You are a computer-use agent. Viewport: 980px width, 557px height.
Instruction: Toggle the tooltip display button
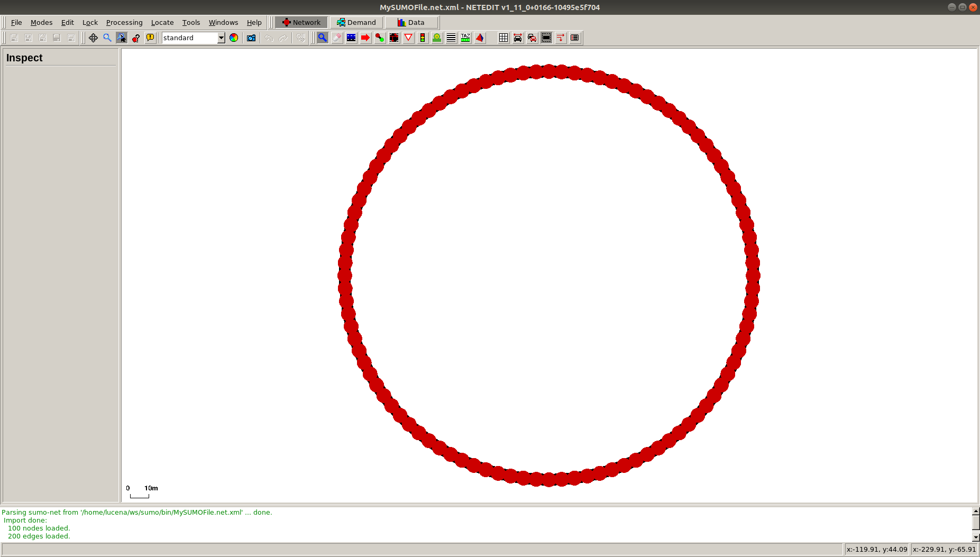tap(150, 38)
